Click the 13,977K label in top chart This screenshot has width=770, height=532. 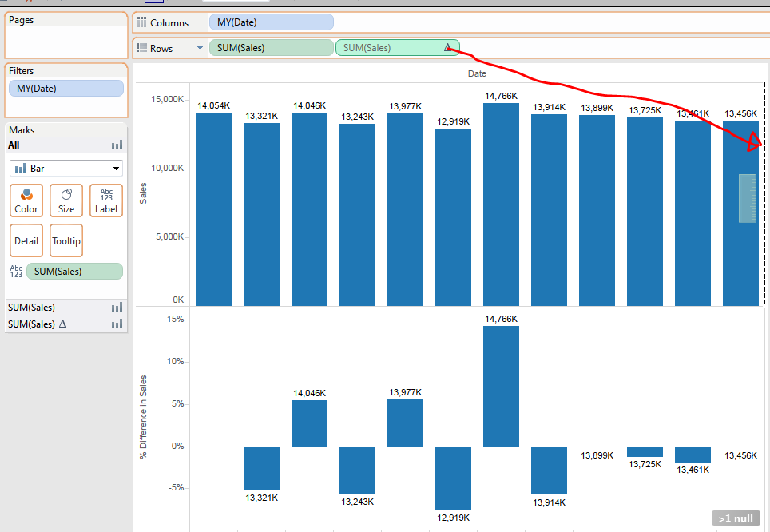pos(405,106)
